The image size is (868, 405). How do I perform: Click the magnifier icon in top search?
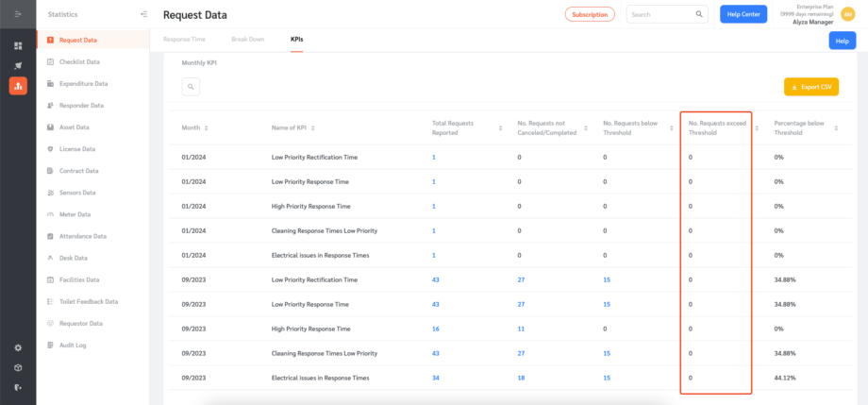click(699, 14)
